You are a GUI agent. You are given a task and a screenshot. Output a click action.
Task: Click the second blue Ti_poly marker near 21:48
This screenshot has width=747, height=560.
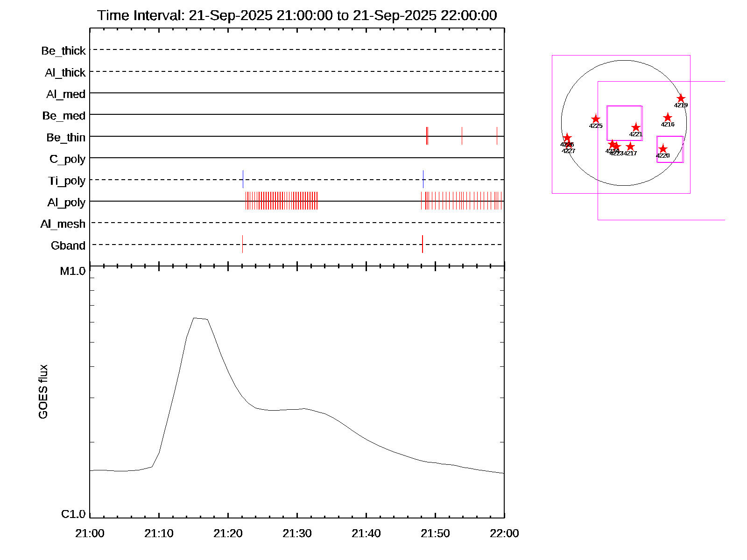(x=423, y=180)
